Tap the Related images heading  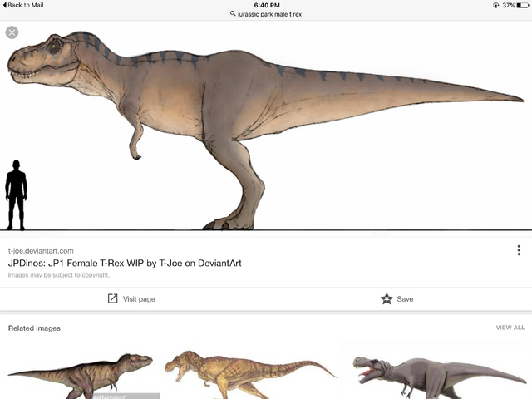34,328
